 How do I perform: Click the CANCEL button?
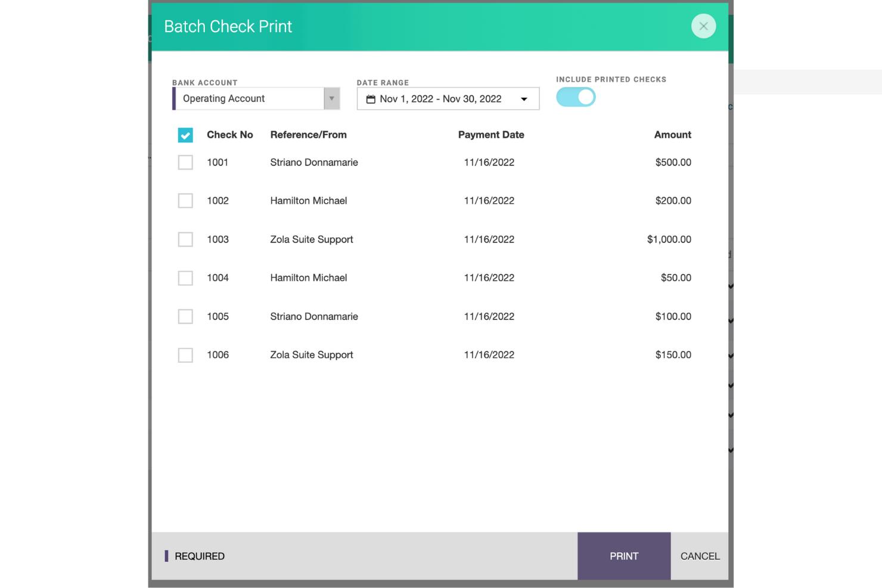[x=700, y=556]
